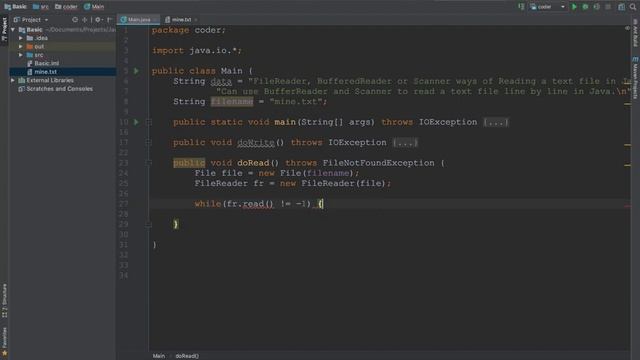Click the inspection status icon above the error stripe
The width and height of the screenshot is (640, 360).
627,28
